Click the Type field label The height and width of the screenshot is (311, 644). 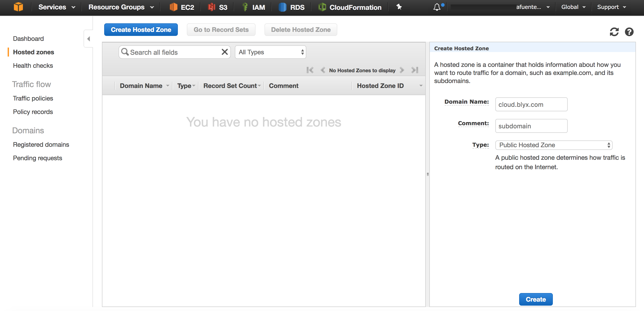480,145
